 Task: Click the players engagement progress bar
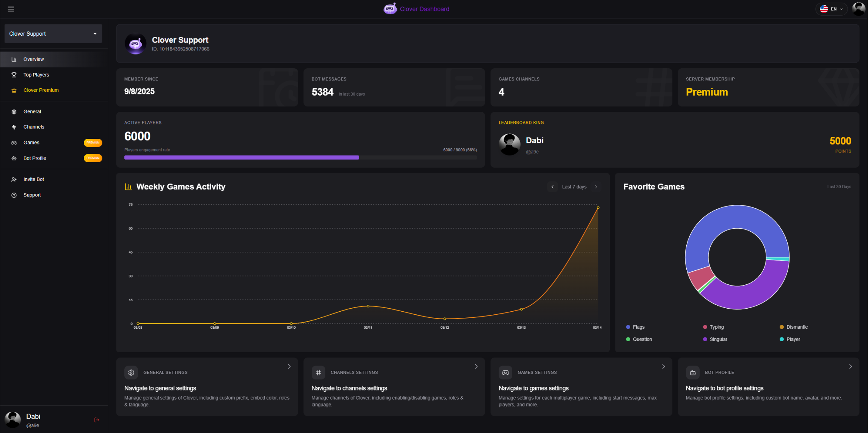[x=300, y=157]
